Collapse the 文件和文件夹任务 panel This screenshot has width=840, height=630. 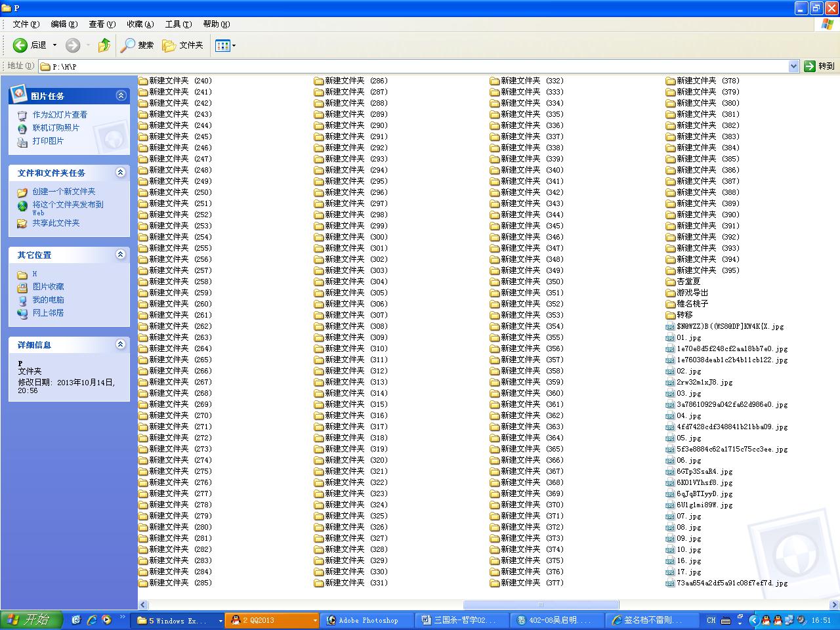121,173
